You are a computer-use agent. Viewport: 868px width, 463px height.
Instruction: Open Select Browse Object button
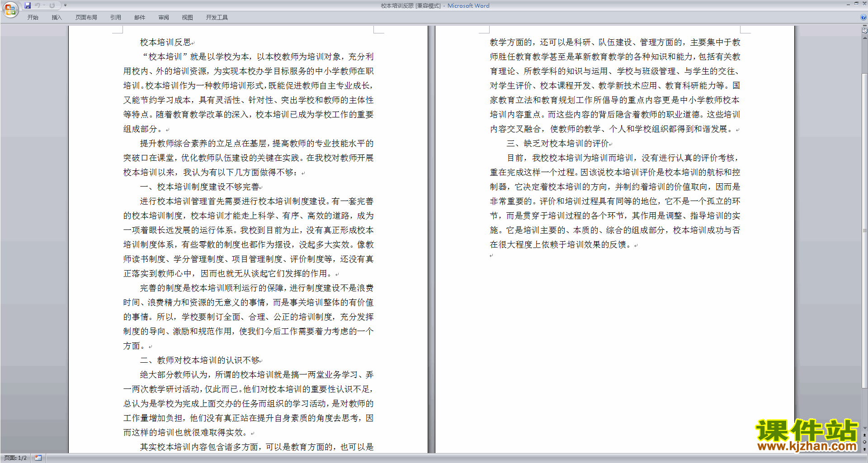click(864, 442)
